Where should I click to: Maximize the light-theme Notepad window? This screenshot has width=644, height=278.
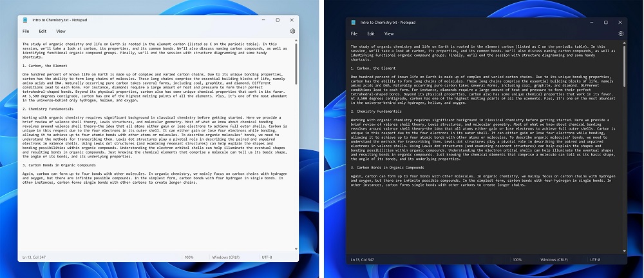[x=278, y=20]
